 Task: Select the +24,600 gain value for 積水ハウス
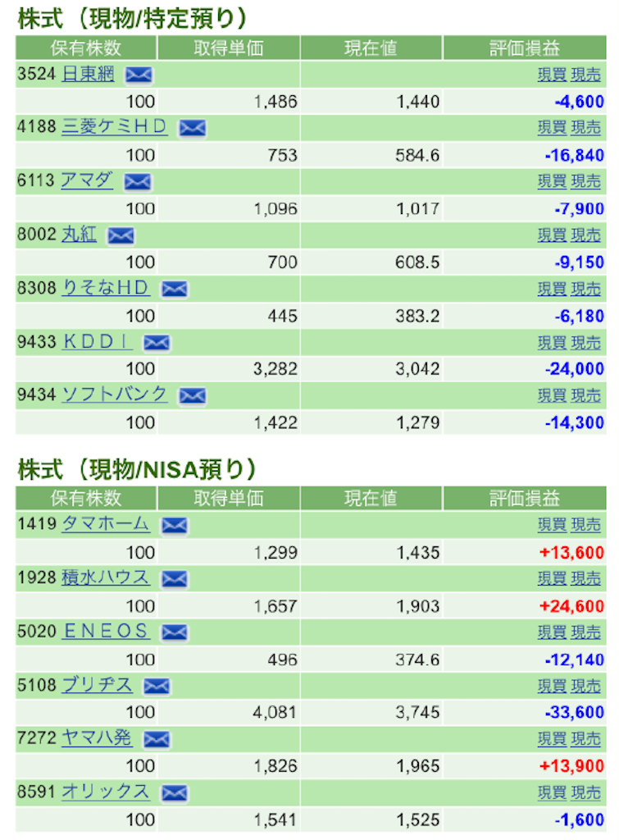tap(572, 606)
